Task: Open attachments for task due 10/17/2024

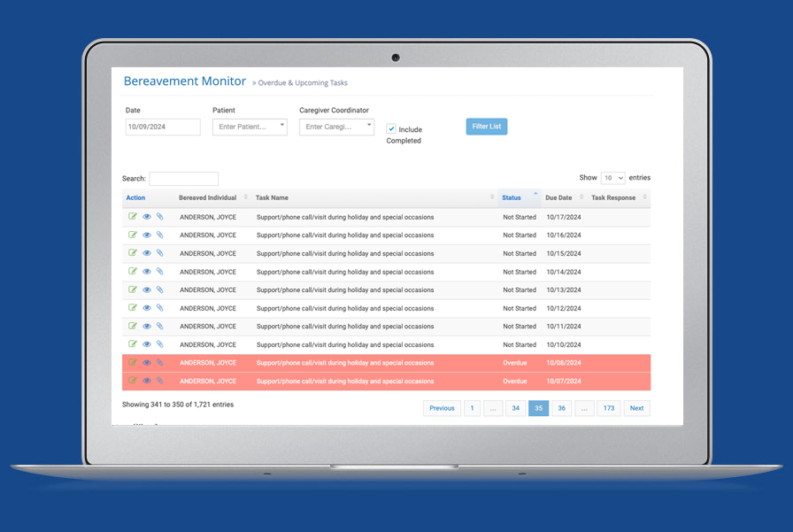Action: point(160,217)
